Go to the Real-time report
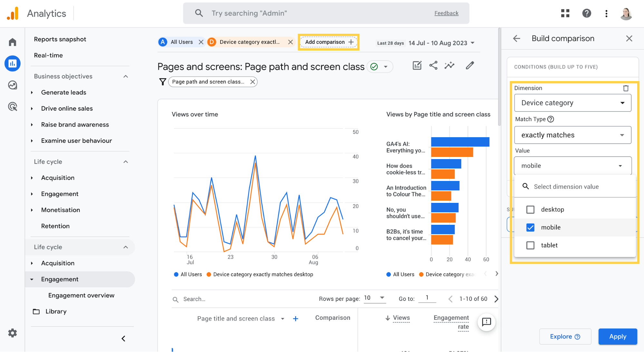 48,55
